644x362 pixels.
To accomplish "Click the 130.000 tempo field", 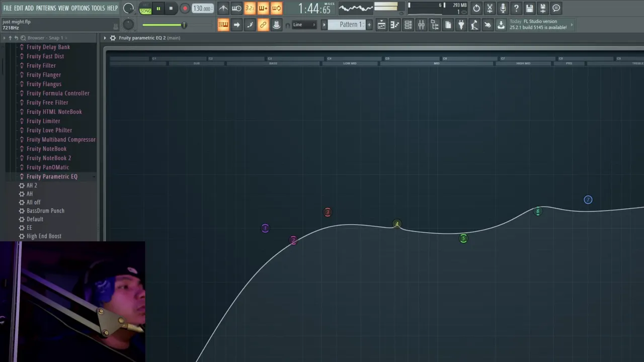I will coord(202,9).
